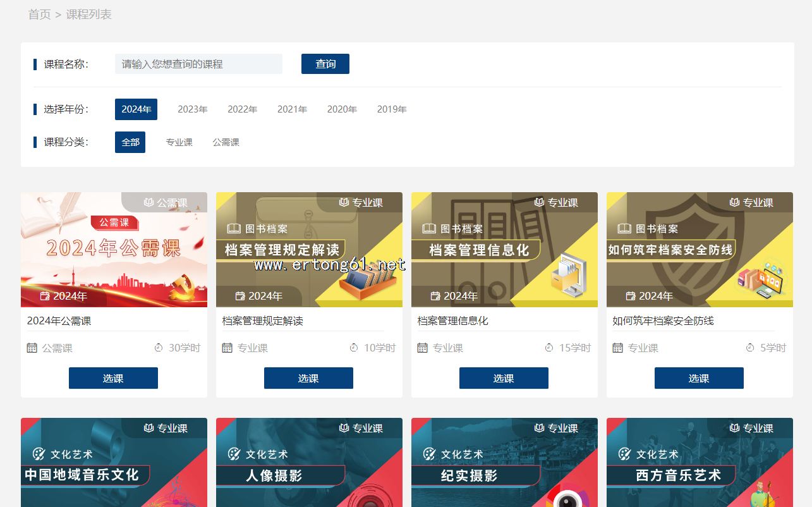Viewport: 812px width, 507px height.
Task: Click 选课 for 档案管理信息化
Action: (504, 378)
